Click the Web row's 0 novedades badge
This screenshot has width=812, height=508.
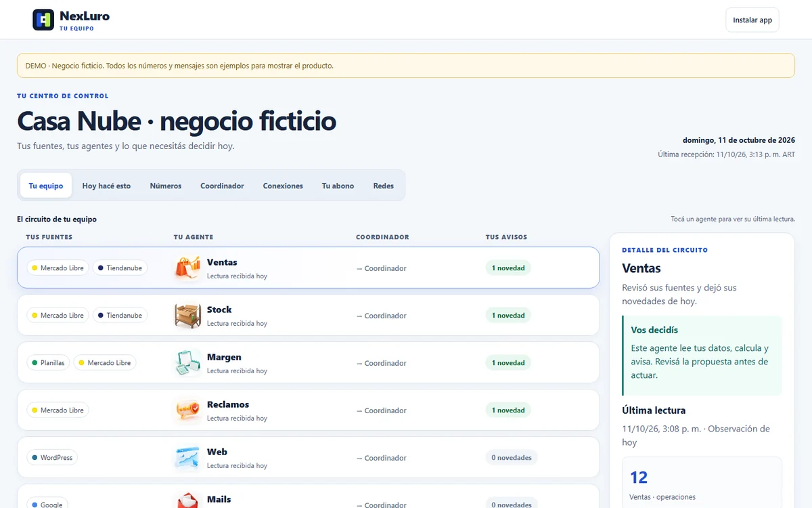512,458
